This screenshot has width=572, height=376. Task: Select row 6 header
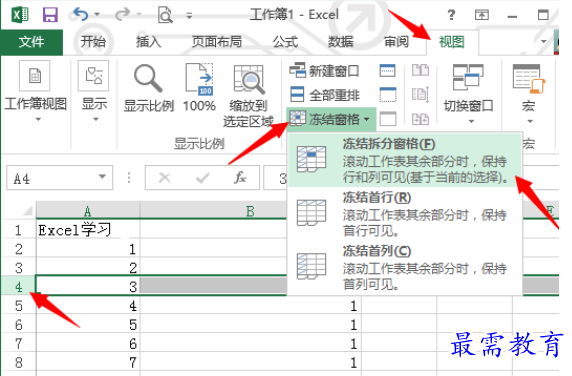pos(18,324)
